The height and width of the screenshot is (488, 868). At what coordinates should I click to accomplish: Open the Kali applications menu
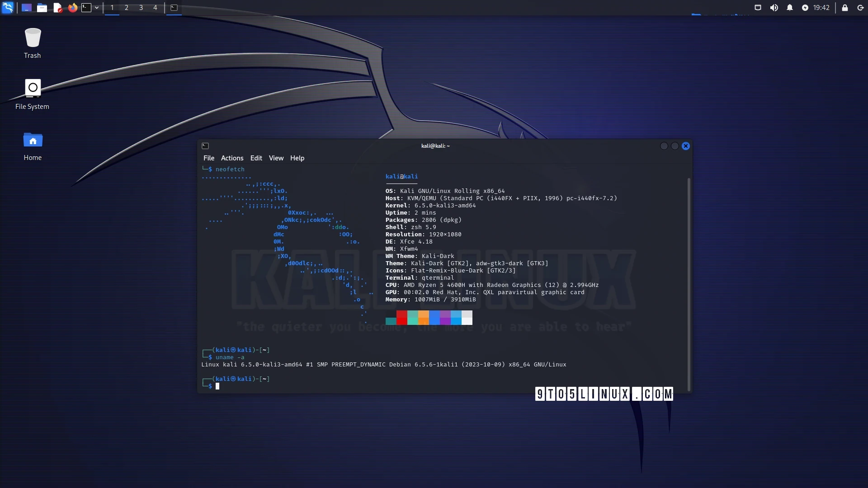pyautogui.click(x=8, y=7)
